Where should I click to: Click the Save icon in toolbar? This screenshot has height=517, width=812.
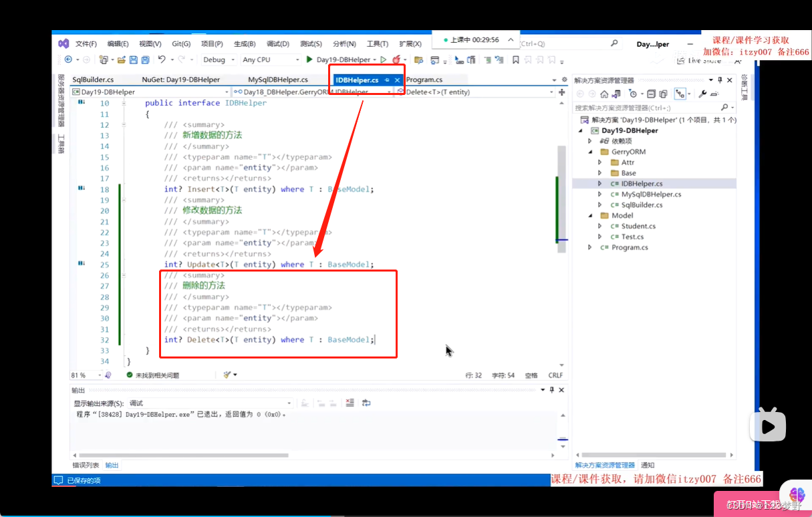[133, 60]
